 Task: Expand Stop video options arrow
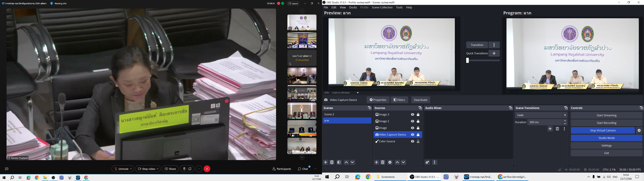158,169
